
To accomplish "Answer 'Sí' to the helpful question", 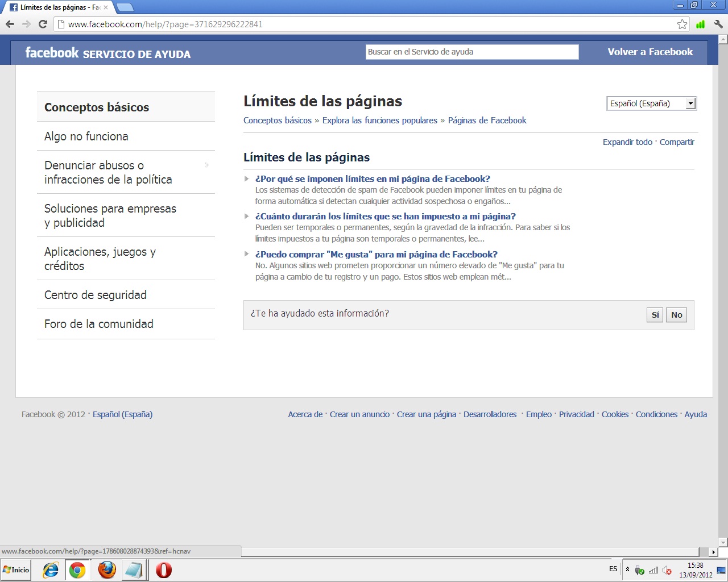I will [x=655, y=315].
